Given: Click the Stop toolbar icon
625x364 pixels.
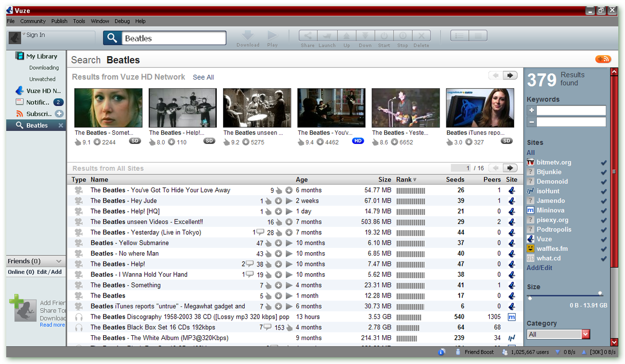Looking at the screenshot, I should (x=403, y=36).
